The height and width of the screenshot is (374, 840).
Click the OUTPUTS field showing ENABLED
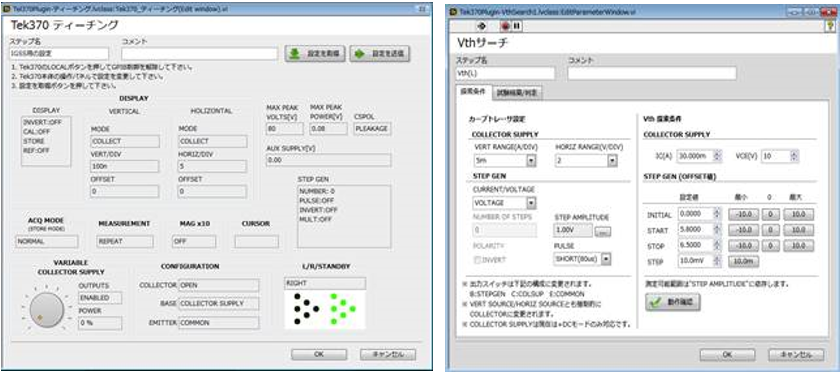100,297
